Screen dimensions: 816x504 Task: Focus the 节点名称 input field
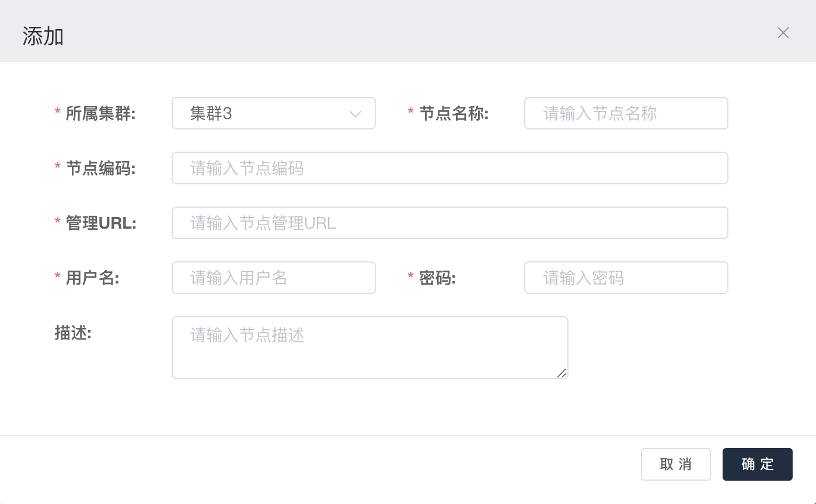[x=626, y=113]
